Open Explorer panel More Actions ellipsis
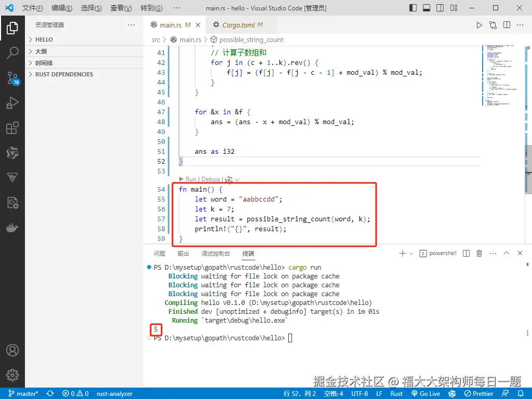The width and height of the screenshot is (532, 399). (x=131, y=25)
